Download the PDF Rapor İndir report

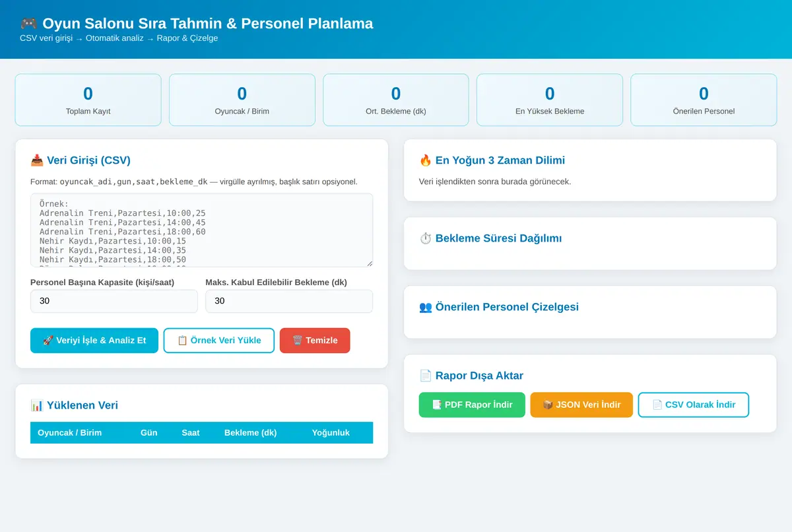472,405
